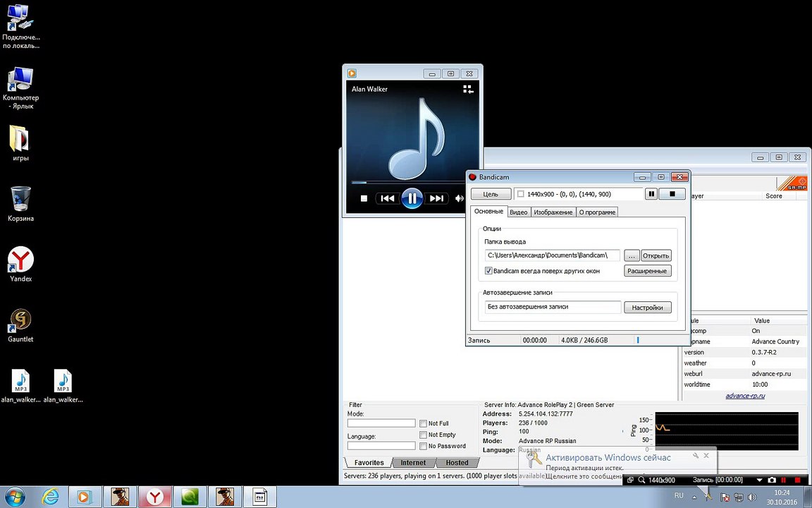Screen dimensions: 812x508
Task: Open the dropdown arrow on recording overlay
Action: click(760, 480)
